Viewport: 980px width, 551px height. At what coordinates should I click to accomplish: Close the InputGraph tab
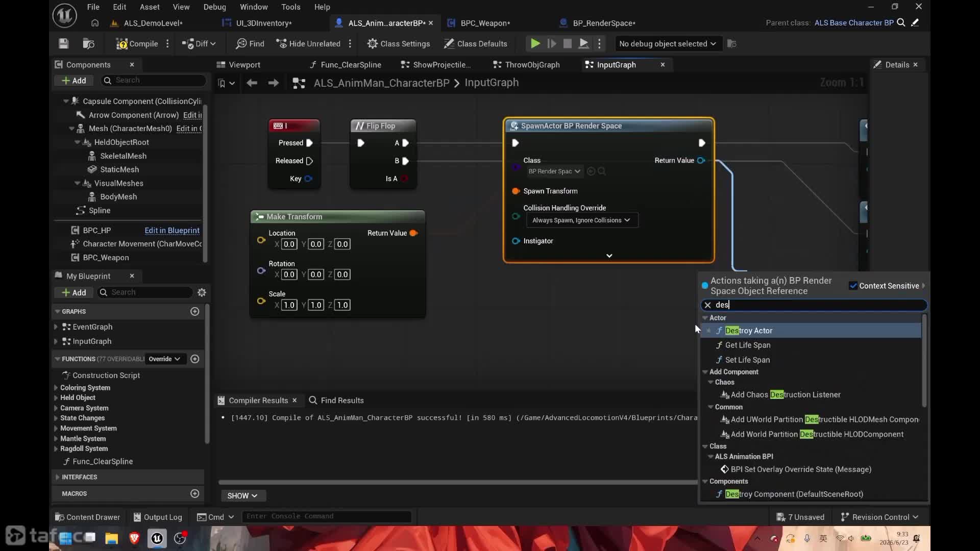coord(663,65)
